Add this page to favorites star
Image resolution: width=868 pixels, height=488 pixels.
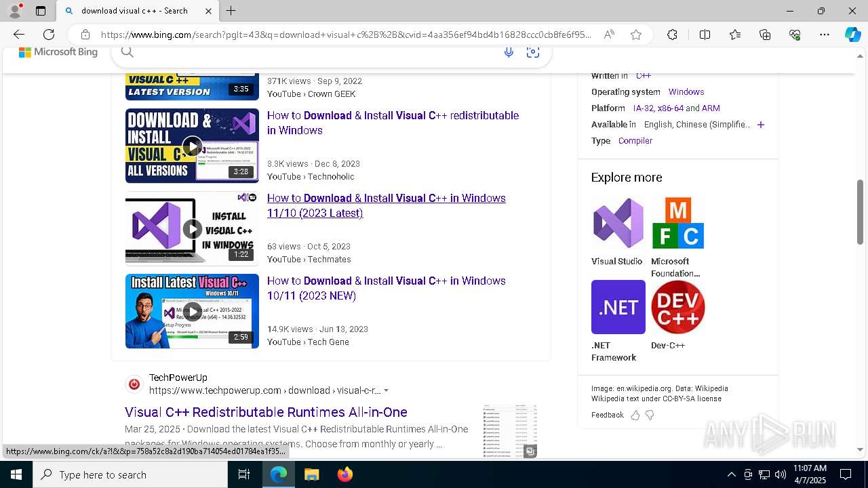[x=636, y=35]
